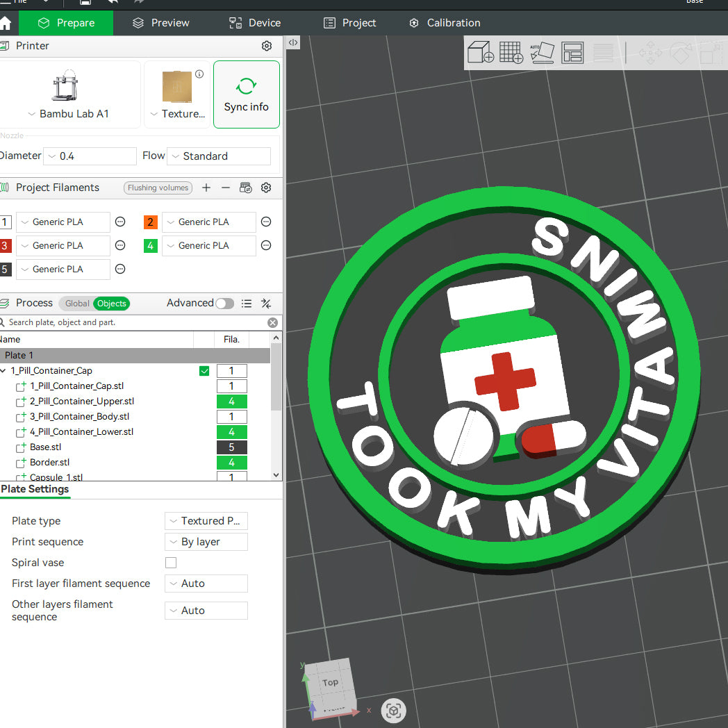Click the Auto orient icon
The width and height of the screenshot is (728, 728).
[542, 53]
